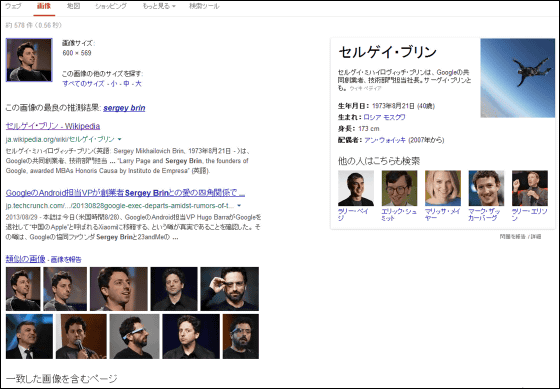Open the ショッピング tab
This screenshot has width=560, height=389.
point(111,6)
